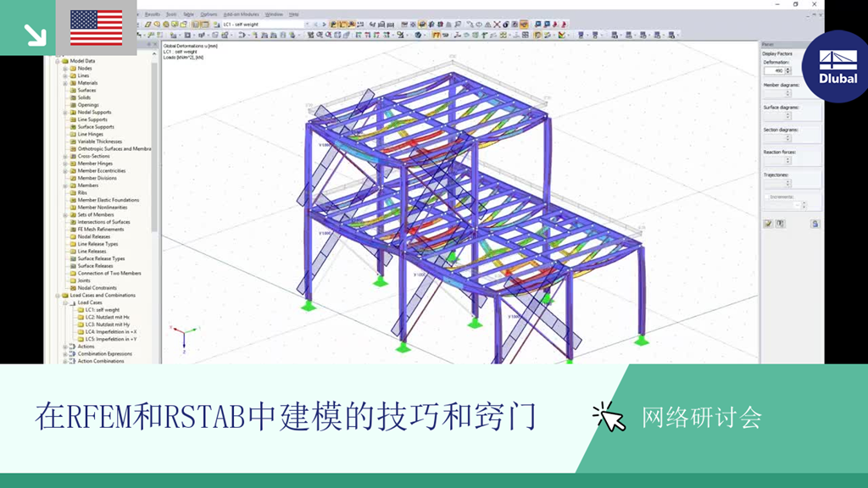Expand the Nodal Supports tree node
Image resolution: width=868 pixels, height=488 pixels.
pos(65,113)
